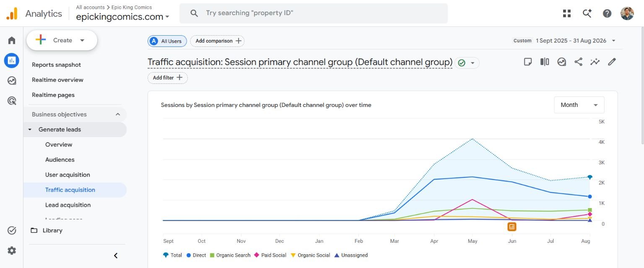This screenshot has width=644, height=268.
Task: Toggle the Paid Social series in legend
Action: 270,255
